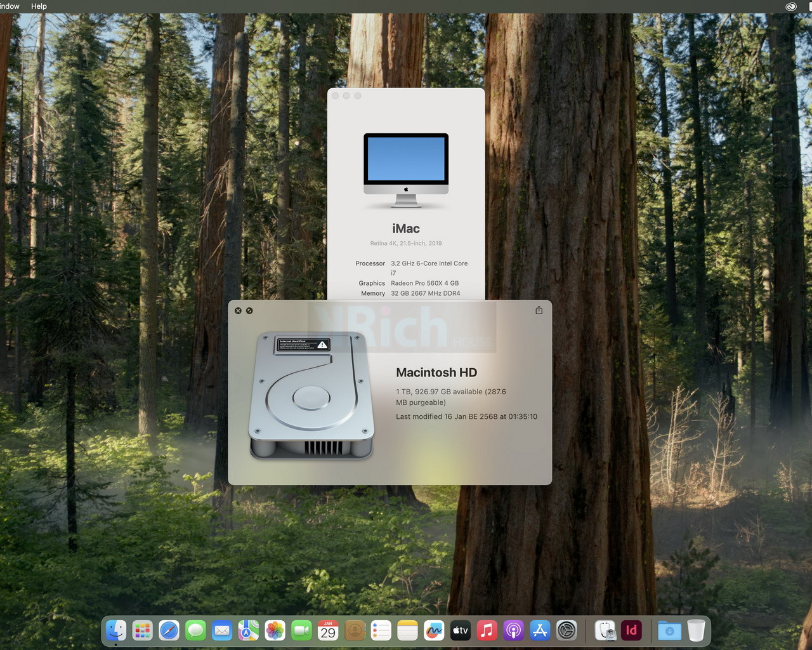This screenshot has width=812, height=650.
Task: Open the Contacts app
Action: [355, 630]
